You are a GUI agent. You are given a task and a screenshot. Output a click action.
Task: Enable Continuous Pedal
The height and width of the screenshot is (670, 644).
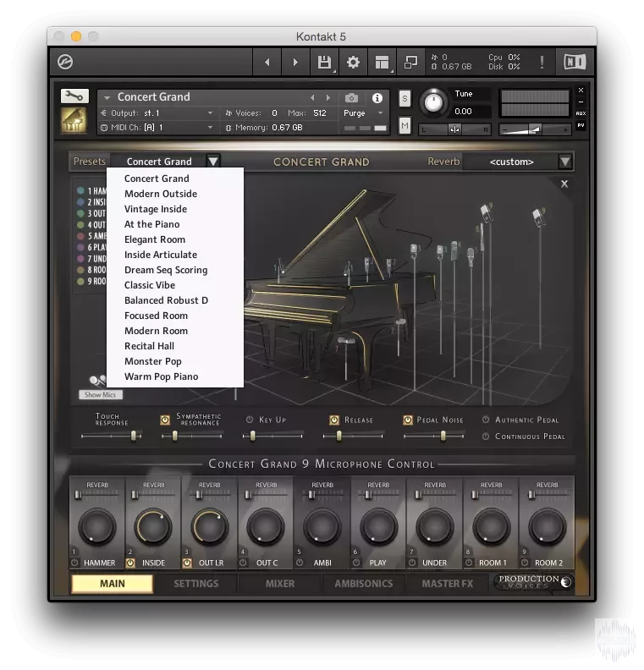coord(486,437)
